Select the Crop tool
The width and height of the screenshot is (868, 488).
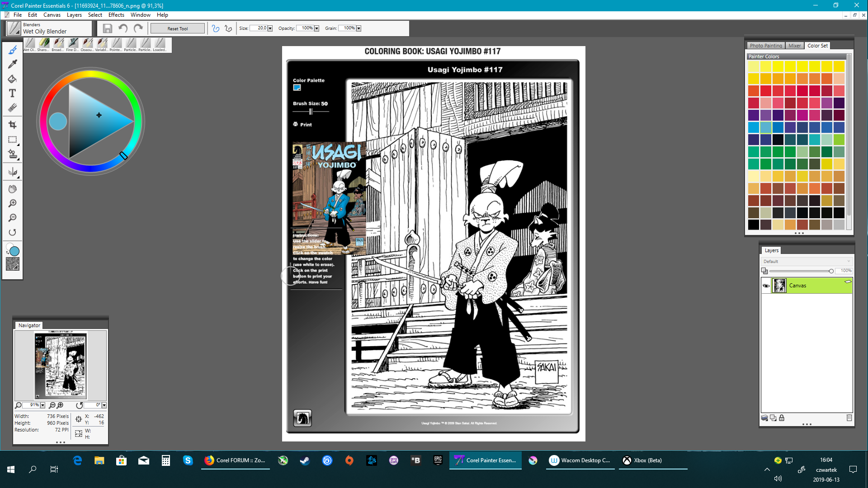coord(12,125)
